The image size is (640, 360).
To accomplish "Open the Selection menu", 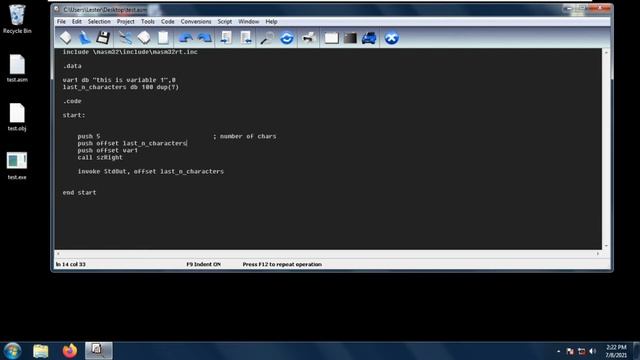I will 99,22.
